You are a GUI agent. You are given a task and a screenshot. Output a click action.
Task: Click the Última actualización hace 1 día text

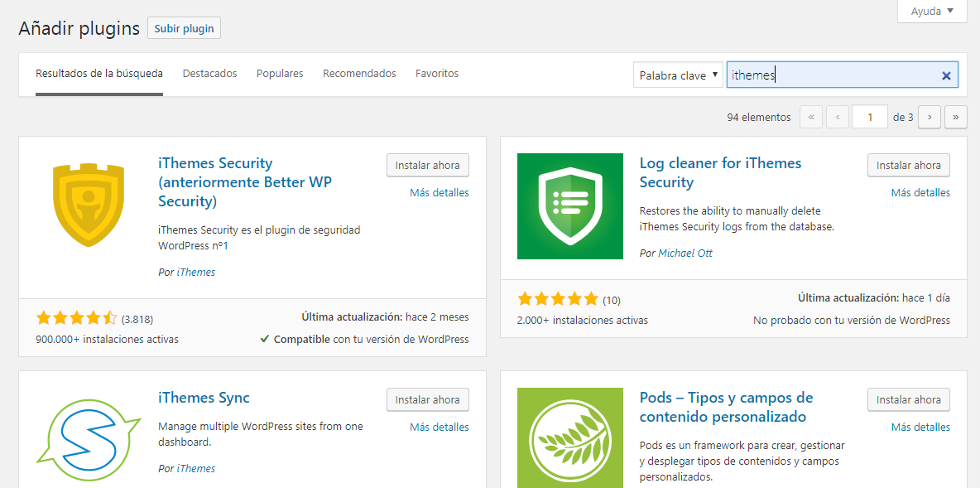[x=874, y=297]
